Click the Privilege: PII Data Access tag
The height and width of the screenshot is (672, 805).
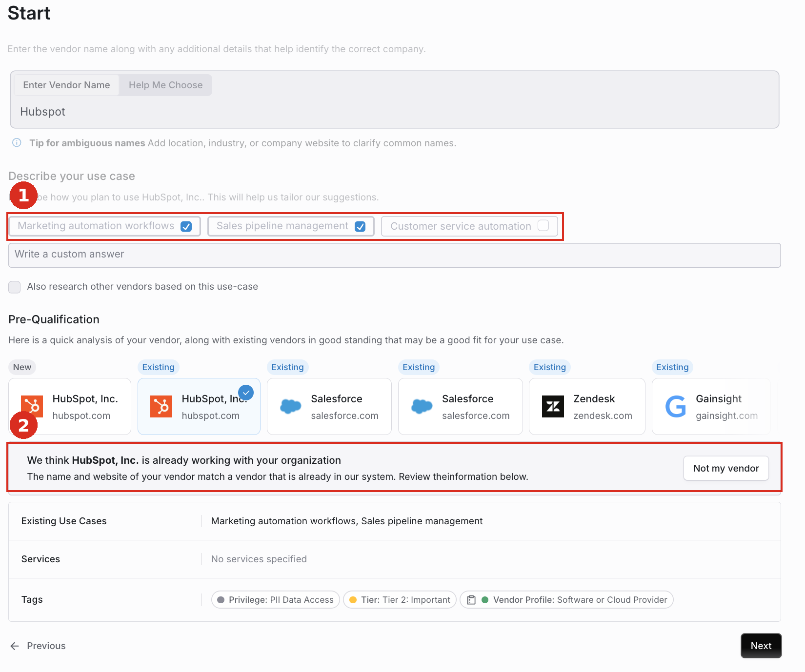coord(275,600)
